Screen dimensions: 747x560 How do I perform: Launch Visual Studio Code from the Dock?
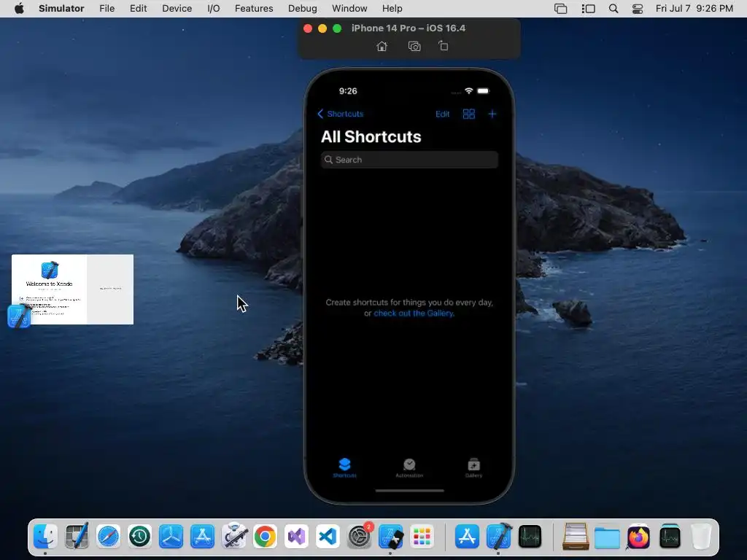(x=328, y=537)
